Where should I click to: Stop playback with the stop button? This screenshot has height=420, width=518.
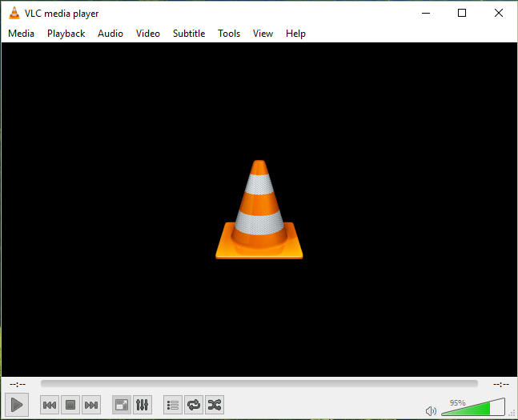coord(70,405)
